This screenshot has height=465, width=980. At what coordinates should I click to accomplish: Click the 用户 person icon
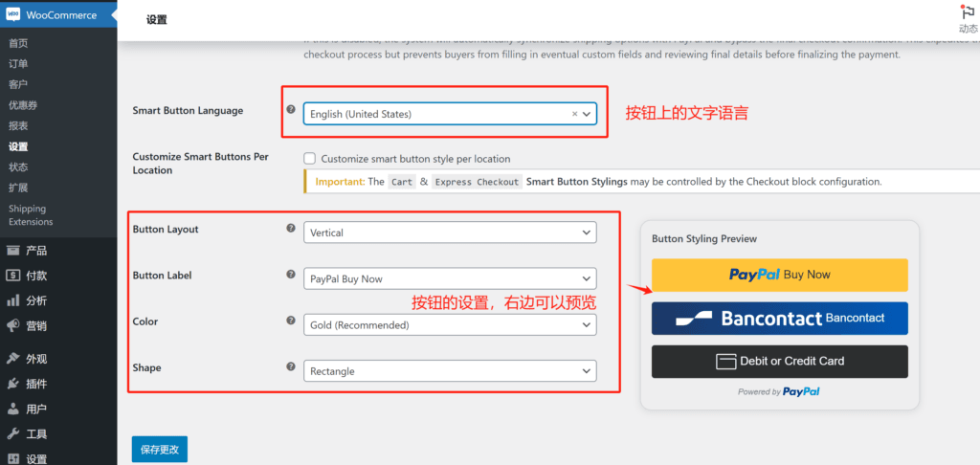click(x=12, y=410)
